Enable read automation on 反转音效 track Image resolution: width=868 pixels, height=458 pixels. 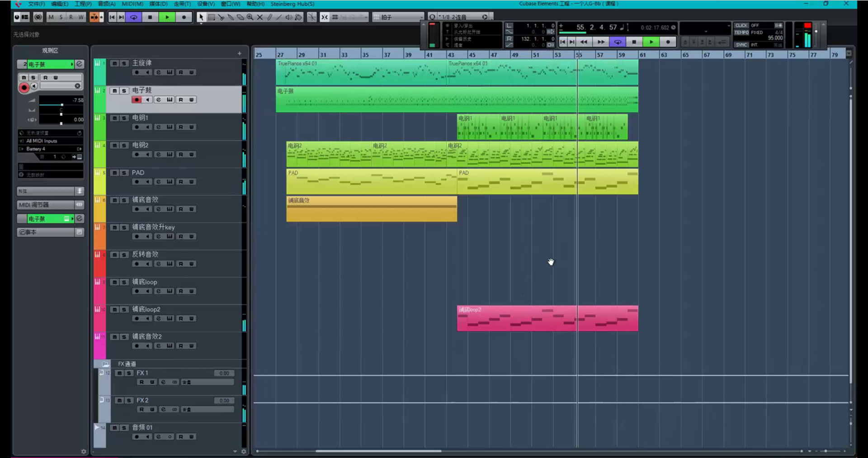point(180,264)
